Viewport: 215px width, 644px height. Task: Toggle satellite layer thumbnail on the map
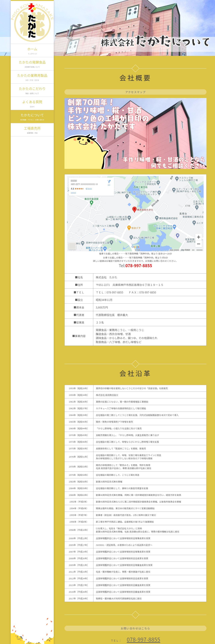click(x=72, y=246)
